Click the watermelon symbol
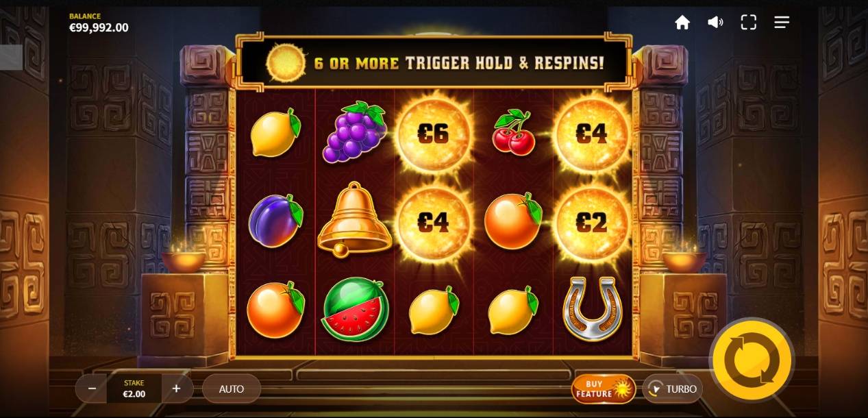This screenshot has height=418, width=868. point(356,309)
